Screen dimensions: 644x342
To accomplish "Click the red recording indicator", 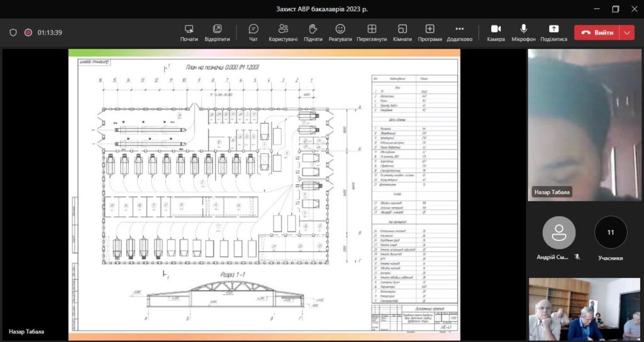I will click(x=28, y=33).
